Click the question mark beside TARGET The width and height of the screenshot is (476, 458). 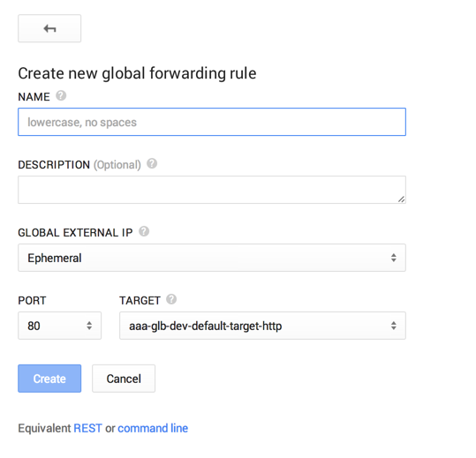171,299
